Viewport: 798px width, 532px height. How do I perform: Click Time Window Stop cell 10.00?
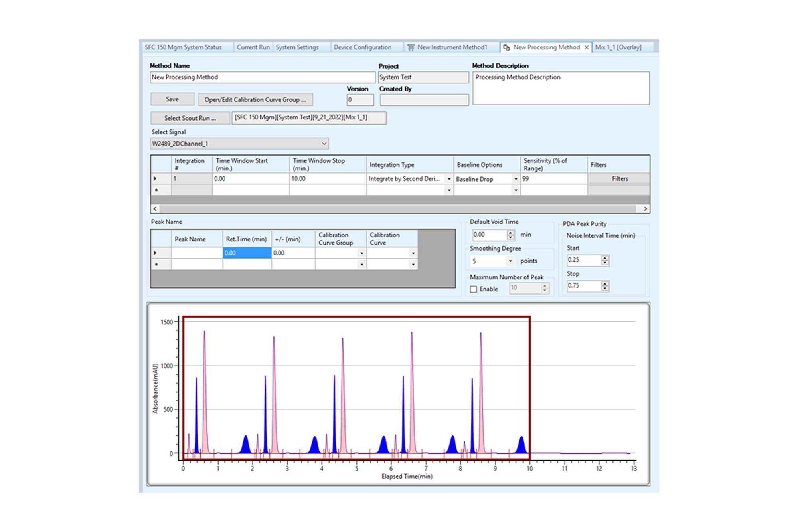click(x=328, y=179)
